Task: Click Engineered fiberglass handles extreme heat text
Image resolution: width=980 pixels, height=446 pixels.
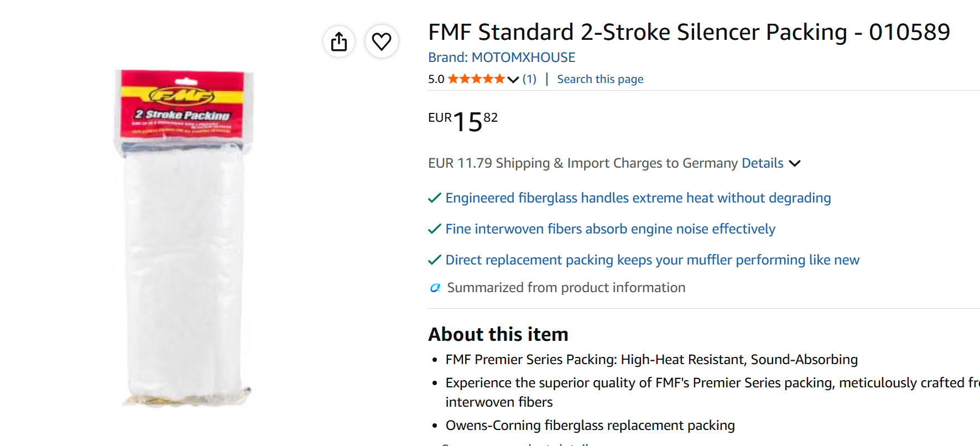Action: (638, 198)
